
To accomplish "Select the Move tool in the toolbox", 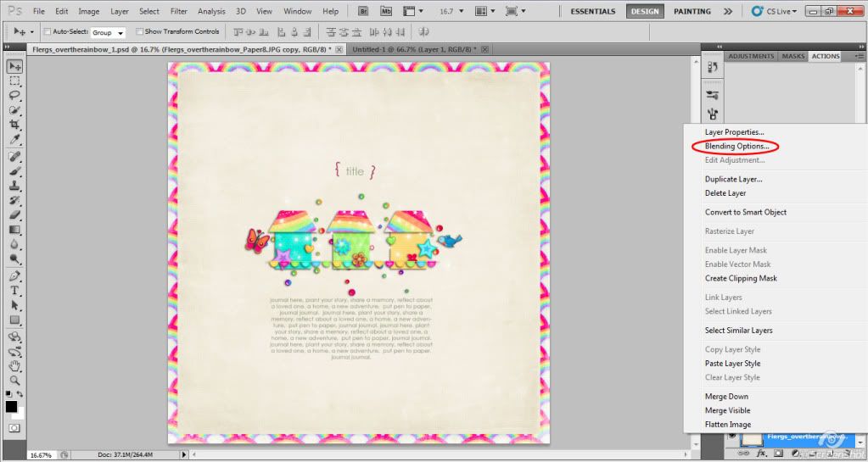I will pyautogui.click(x=14, y=66).
